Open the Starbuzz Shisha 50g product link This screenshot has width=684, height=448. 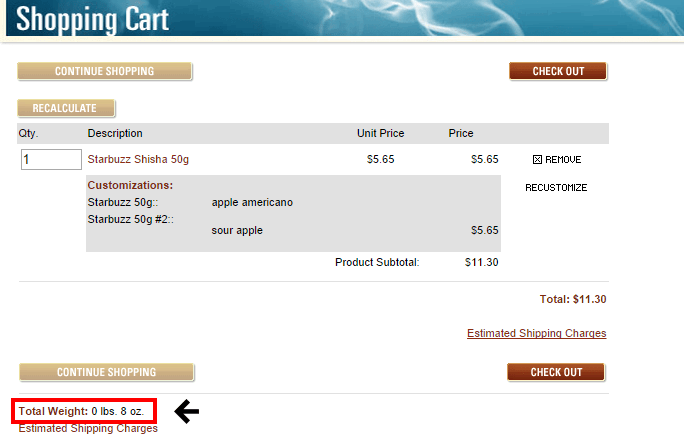(138, 160)
